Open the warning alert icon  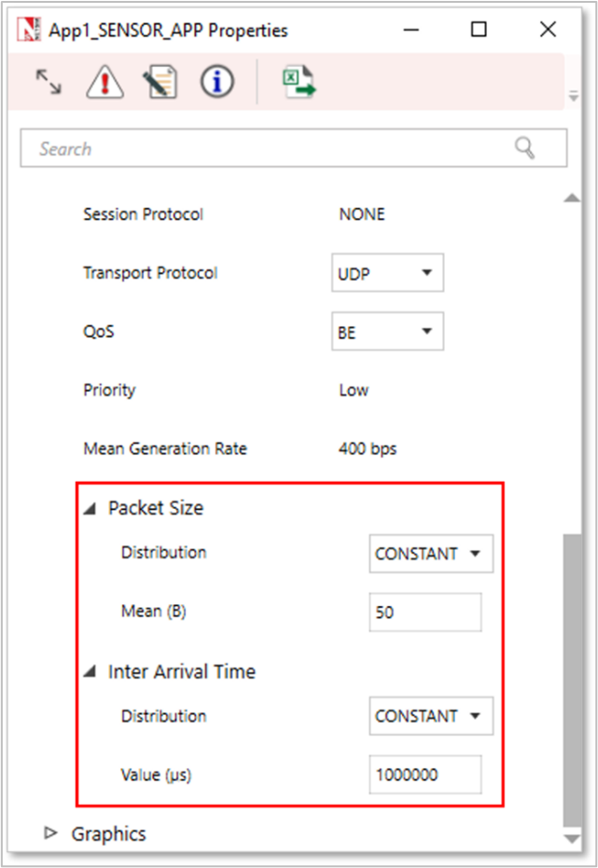(104, 82)
